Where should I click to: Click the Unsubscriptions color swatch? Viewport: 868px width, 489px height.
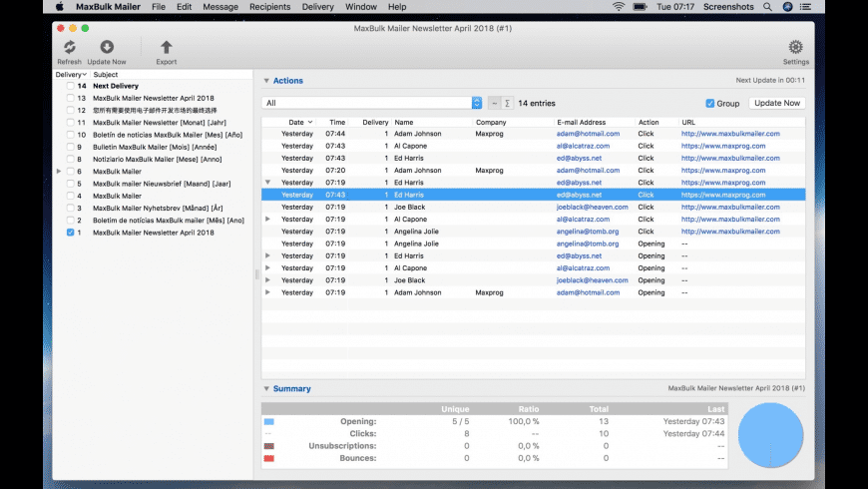269,446
